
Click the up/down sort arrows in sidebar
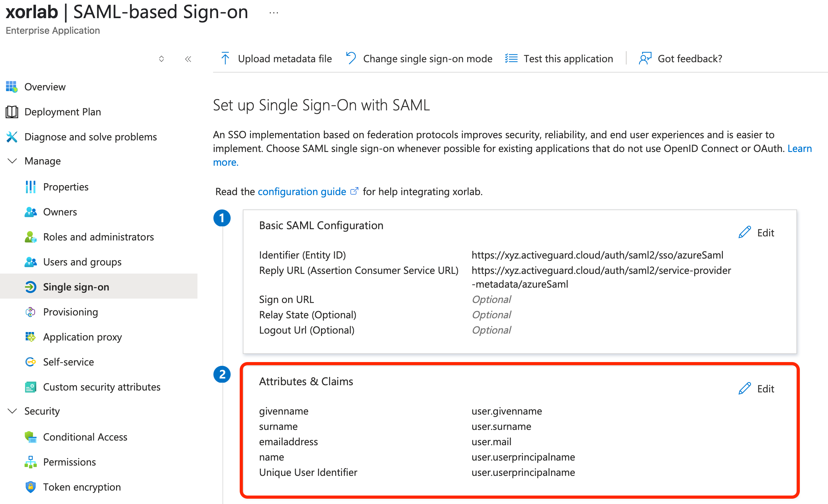[x=161, y=59]
